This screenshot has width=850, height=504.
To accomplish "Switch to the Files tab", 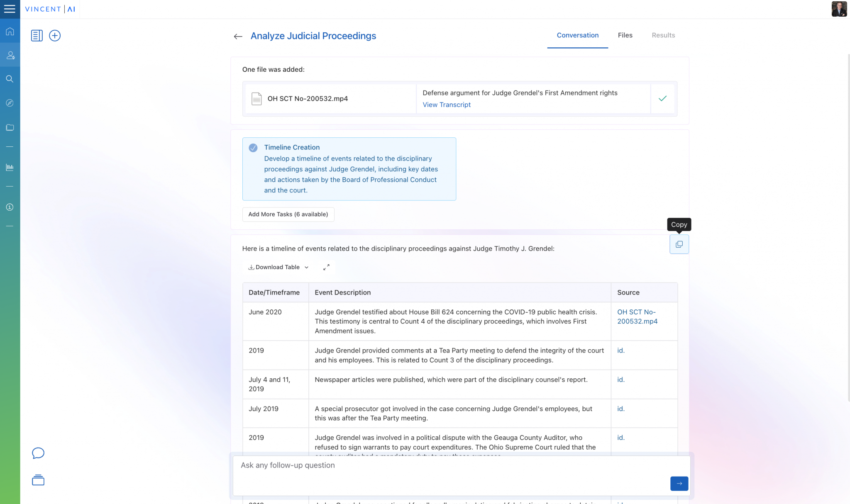I will click(x=625, y=35).
